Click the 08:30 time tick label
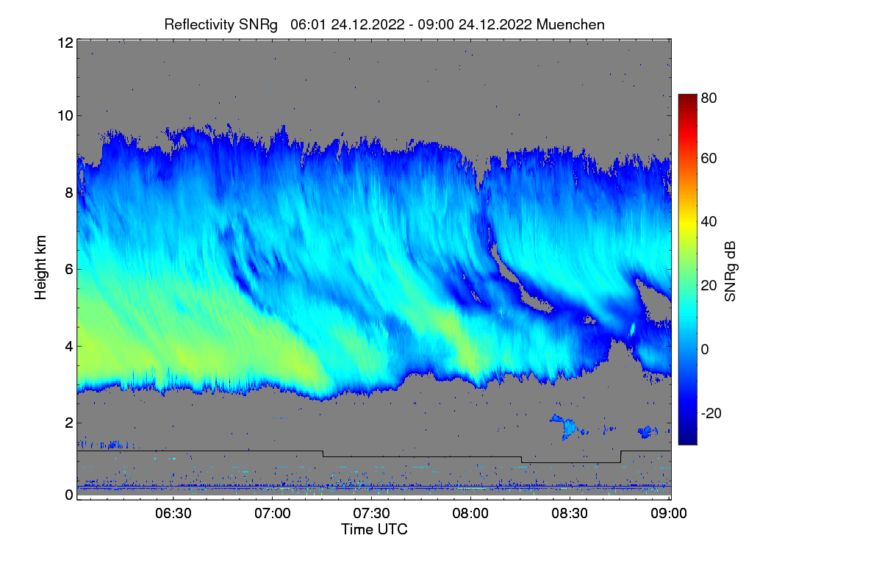This screenshot has height=588, width=882. [570, 514]
